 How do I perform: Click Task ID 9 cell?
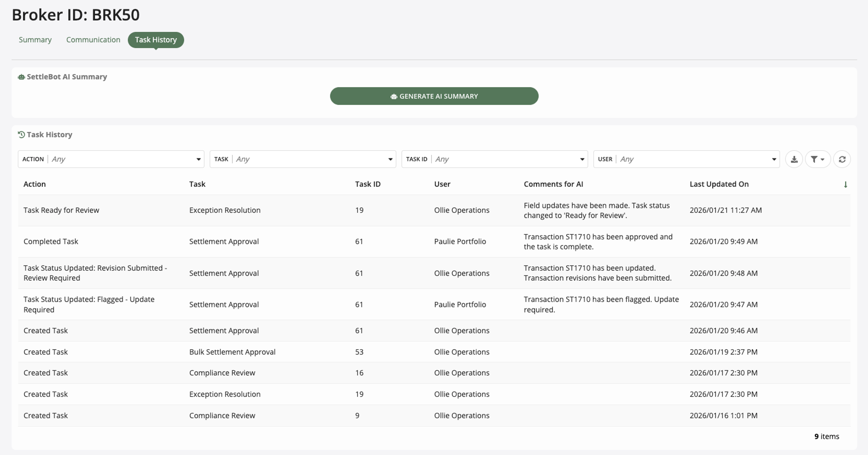[x=357, y=416]
